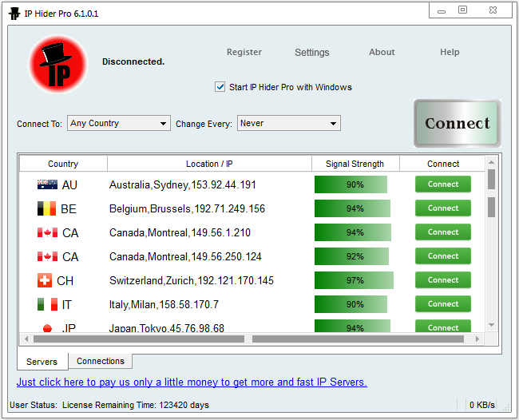Click the Canada 92% signal strength bar
The width and height of the screenshot is (519, 420).
(x=351, y=256)
